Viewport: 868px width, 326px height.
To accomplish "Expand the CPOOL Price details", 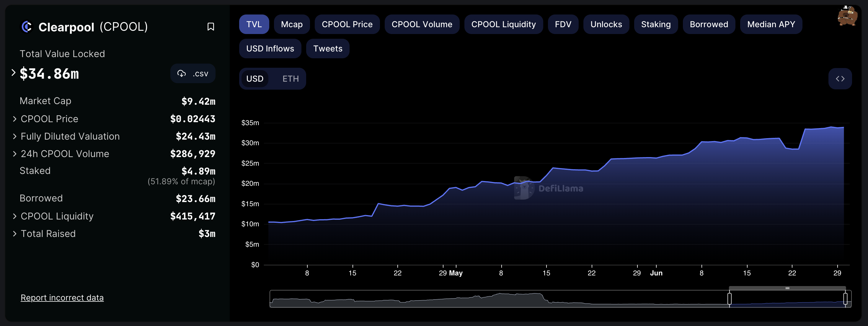I will coord(14,119).
